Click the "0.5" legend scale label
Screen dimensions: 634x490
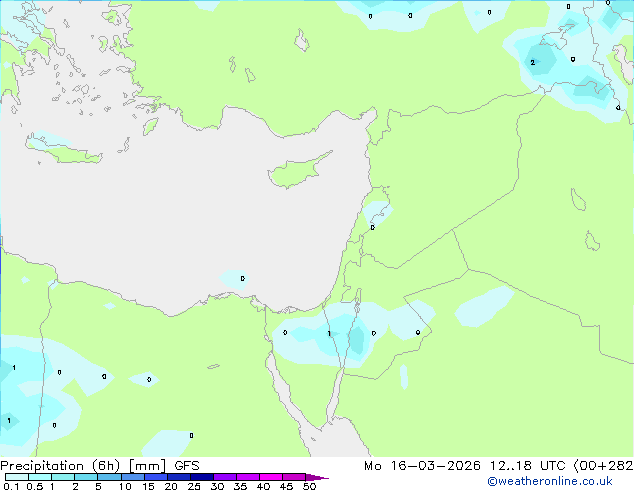click(x=35, y=486)
